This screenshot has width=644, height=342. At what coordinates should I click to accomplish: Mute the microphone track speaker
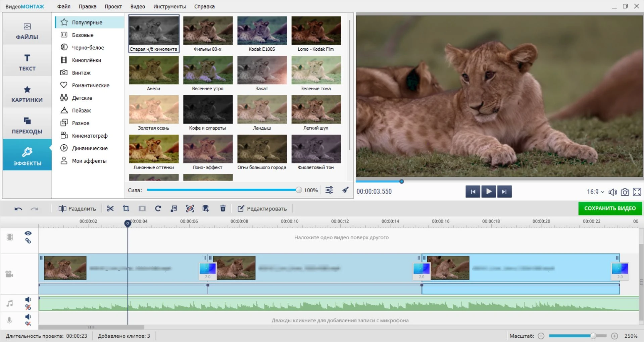tap(28, 317)
